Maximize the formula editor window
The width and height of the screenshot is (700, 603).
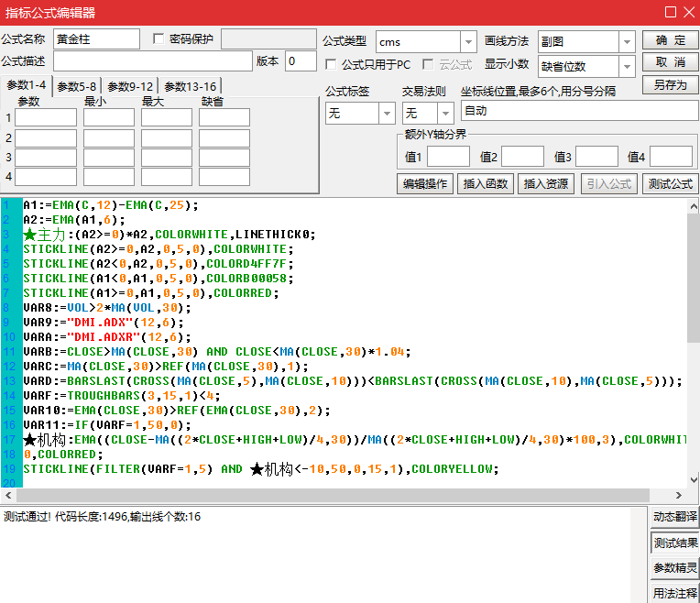(x=671, y=12)
